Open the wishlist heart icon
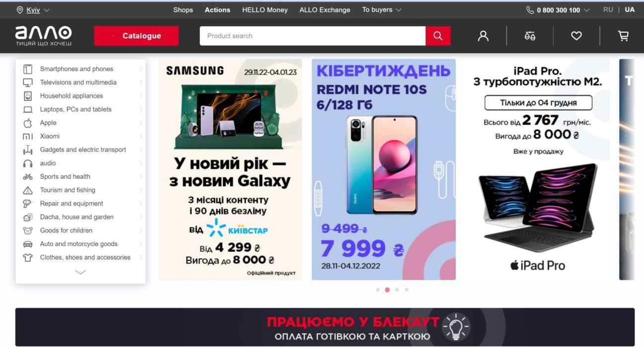Viewport: 644px width, 348px height. tap(576, 36)
